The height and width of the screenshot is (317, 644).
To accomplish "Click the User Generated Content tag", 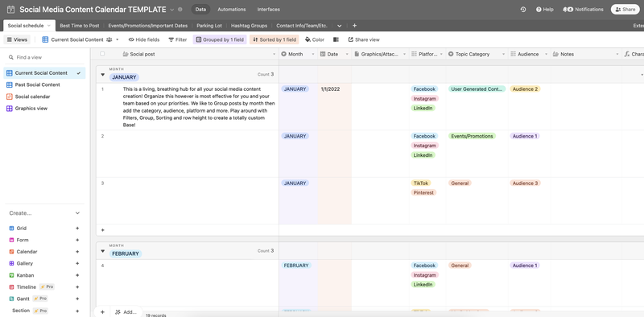I will (x=477, y=89).
